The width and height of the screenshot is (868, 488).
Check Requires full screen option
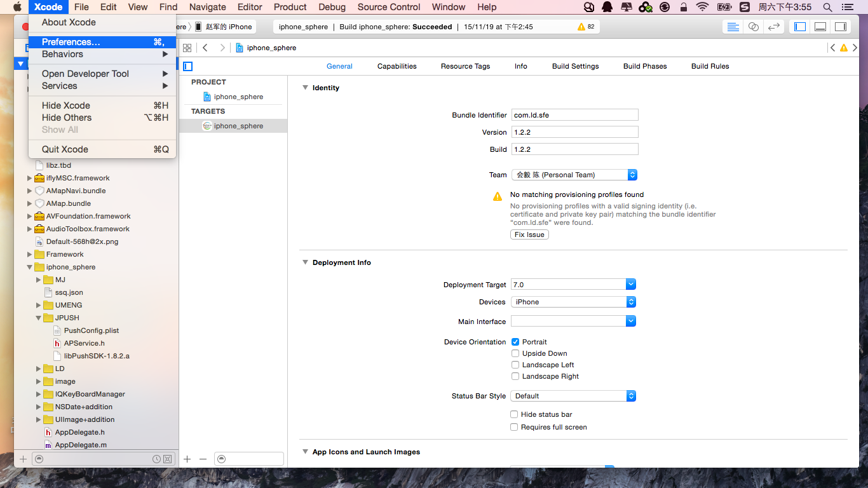[x=514, y=427]
